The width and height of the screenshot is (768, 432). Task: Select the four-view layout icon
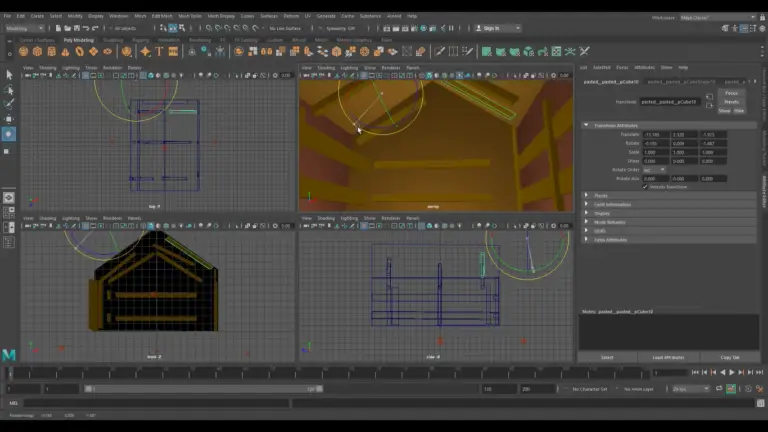coord(9,212)
